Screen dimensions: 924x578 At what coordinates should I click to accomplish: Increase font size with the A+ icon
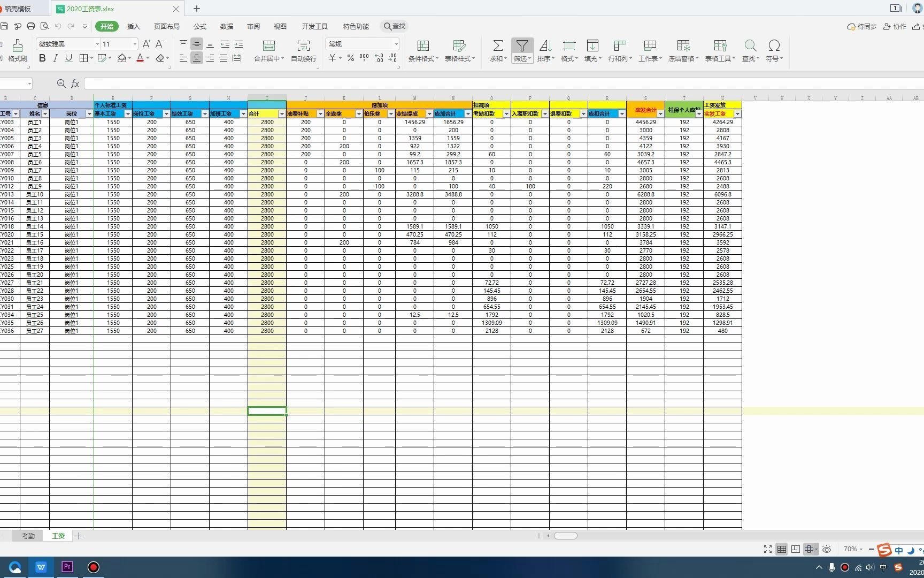(147, 44)
